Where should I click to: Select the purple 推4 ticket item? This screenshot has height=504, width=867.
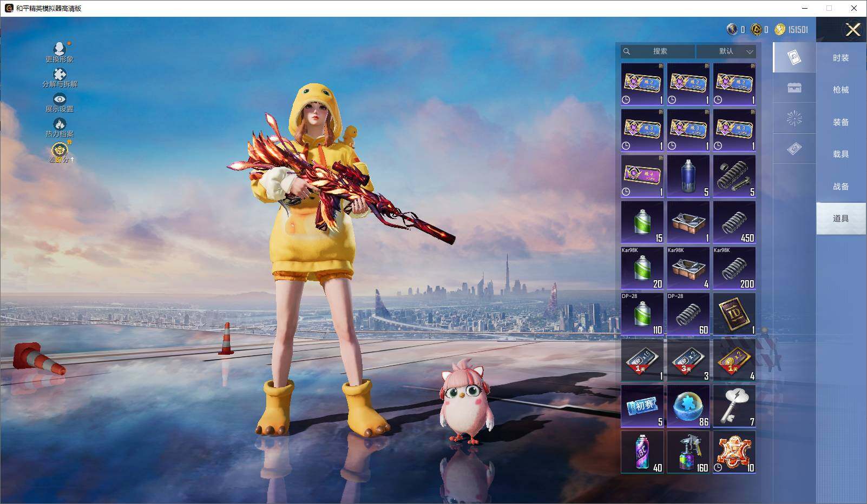tap(642, 176)
